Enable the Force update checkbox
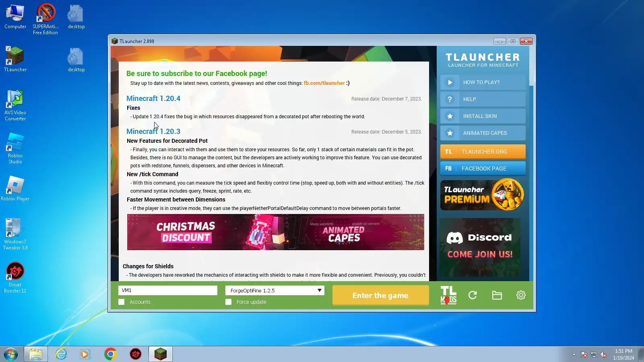Image resolution: width=644 pixels, height=362 pixels. (x=229, y=302)
